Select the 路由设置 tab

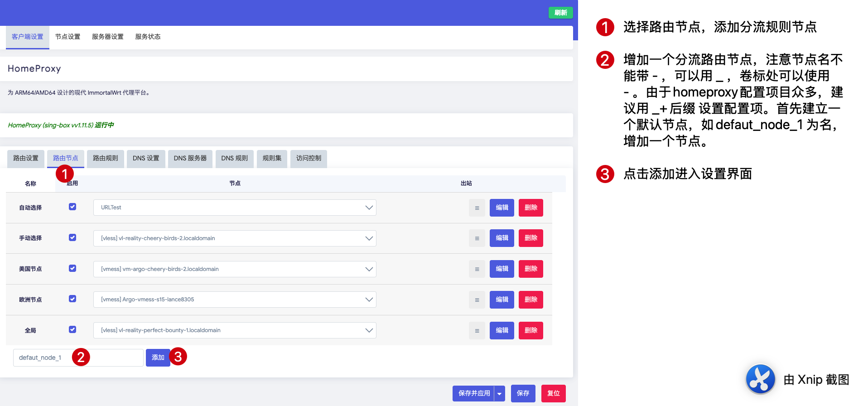pos(26,158)
